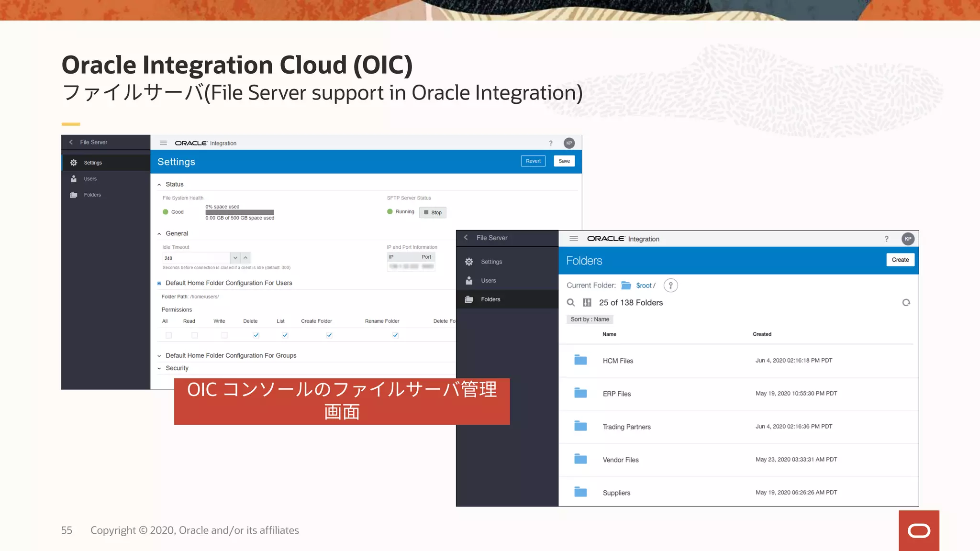980x551 pixels.
Task: Click the HCM Files folder icon
Action: [x=580, y=360]
